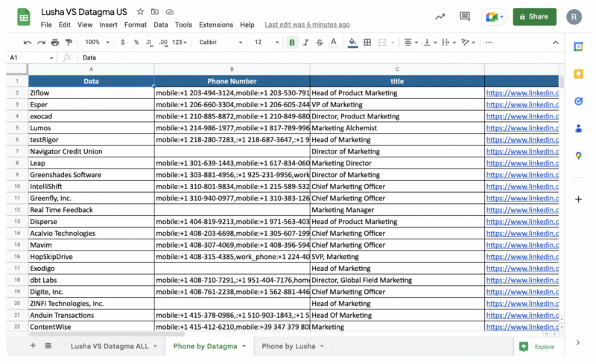Open the account avatar R
Viewport: 596px width, 364px height.
click(574, 16)
